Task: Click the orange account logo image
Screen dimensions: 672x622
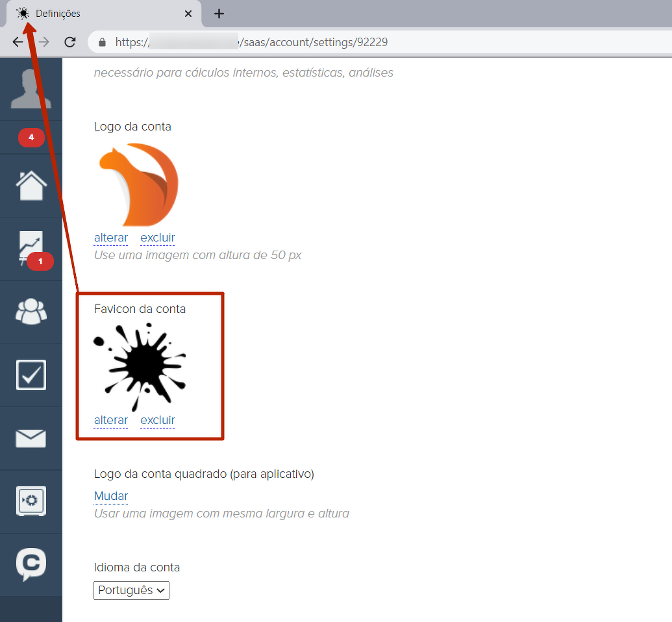Action: pos(138,185)
